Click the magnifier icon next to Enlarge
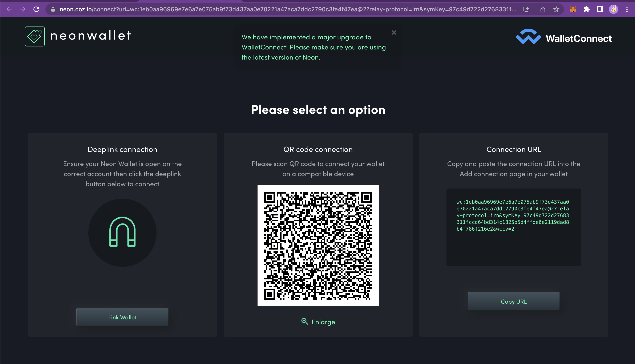Screen dimensions: 635x364 pyautogui.click(x=304, y=322)
